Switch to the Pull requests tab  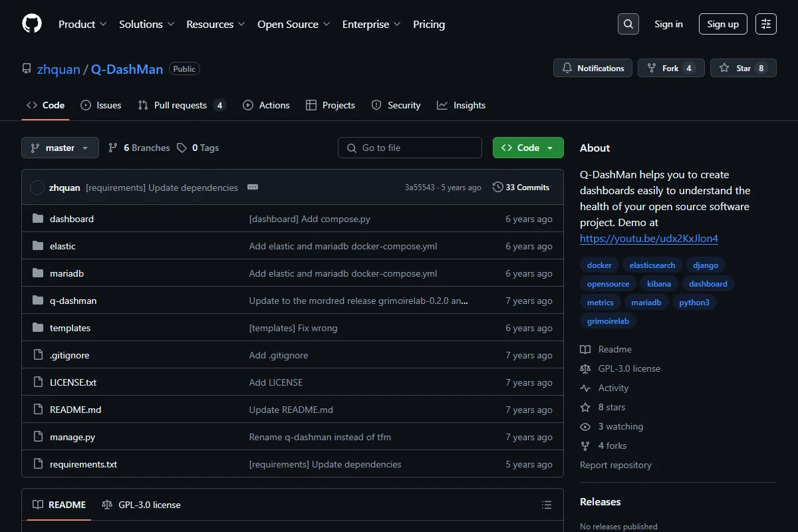(182, 105)
